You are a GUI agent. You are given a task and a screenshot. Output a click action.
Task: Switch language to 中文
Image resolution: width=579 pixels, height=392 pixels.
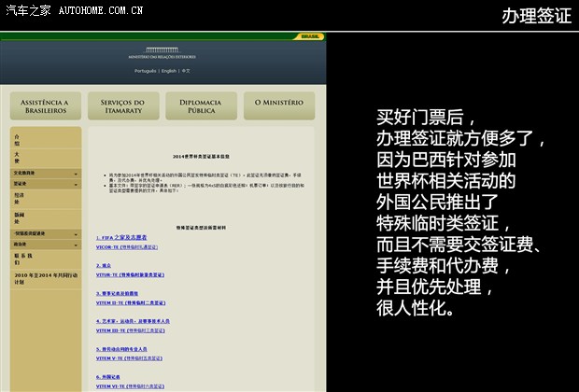[186, 71]
